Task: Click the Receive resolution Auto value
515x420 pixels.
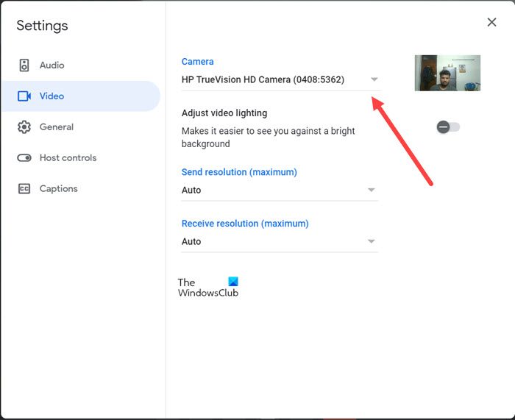Action: (x=192, y=241)
